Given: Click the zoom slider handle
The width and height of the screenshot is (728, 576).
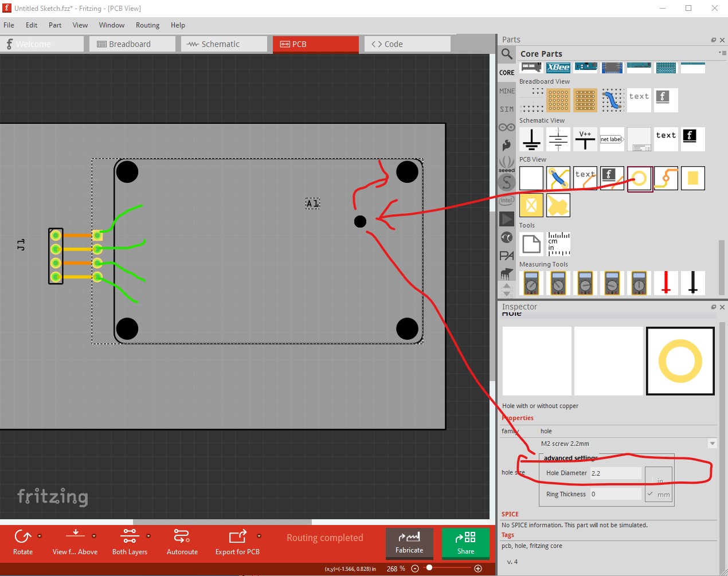Looking at the screenshot, I should click(429, 568).
